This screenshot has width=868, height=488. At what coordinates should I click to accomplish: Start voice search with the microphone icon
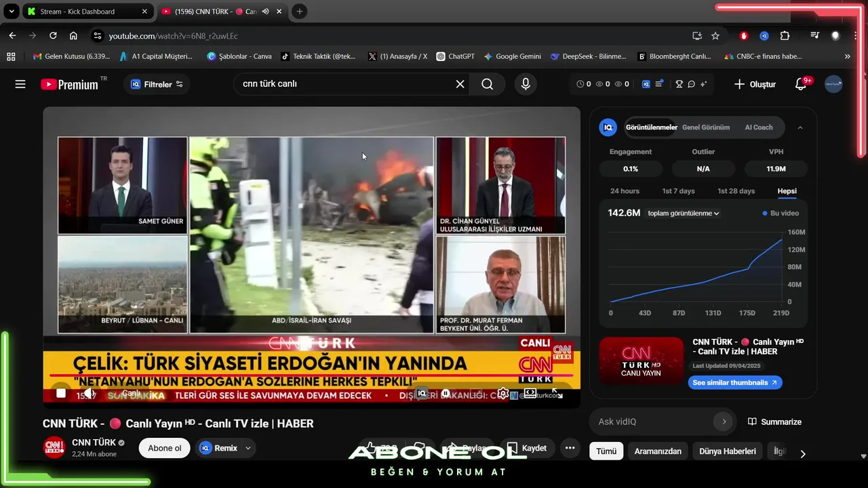(525, 84)
